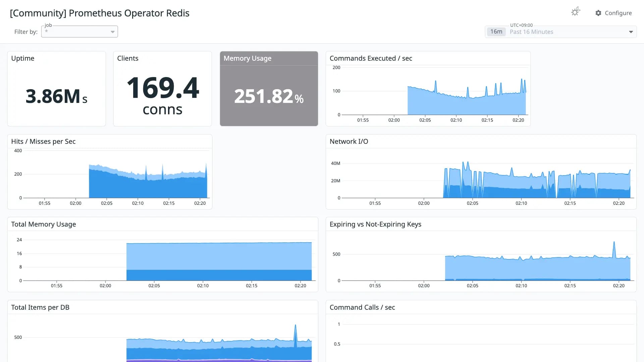
Task: Click the Expiring vs Not-Expiring Keys title
Action: (x=375, y=224)
